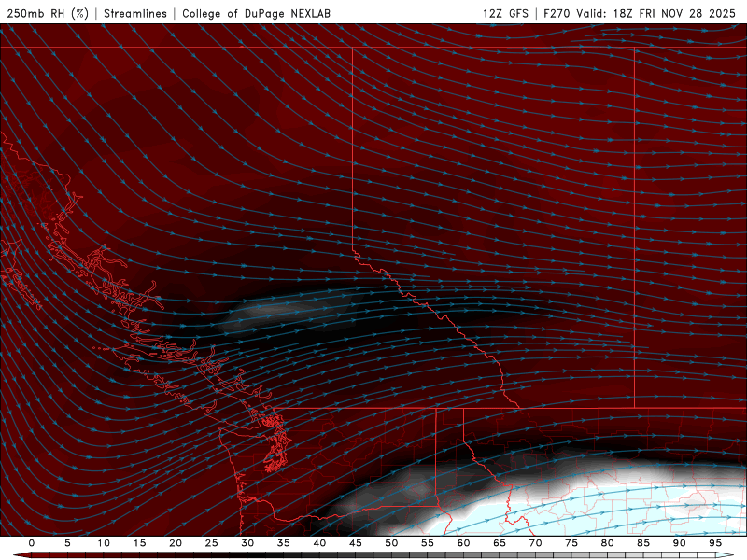
Task: Click the '50' tick label on the color scale
Action: pyautogui.click(x=391, y=543)
